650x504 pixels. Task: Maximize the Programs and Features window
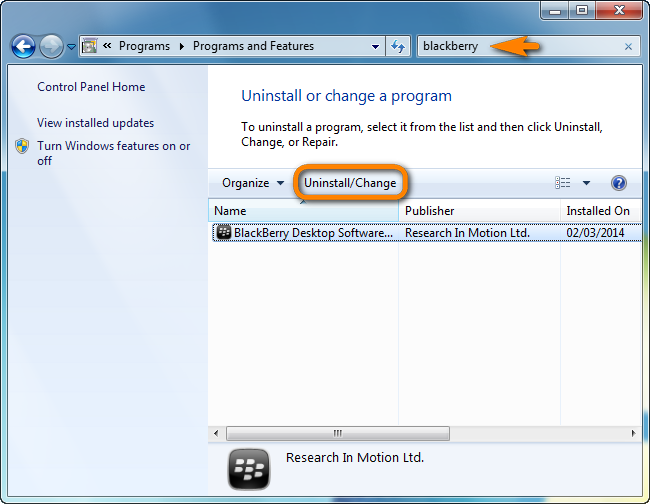pyautogui.click(x=582, y=10)
